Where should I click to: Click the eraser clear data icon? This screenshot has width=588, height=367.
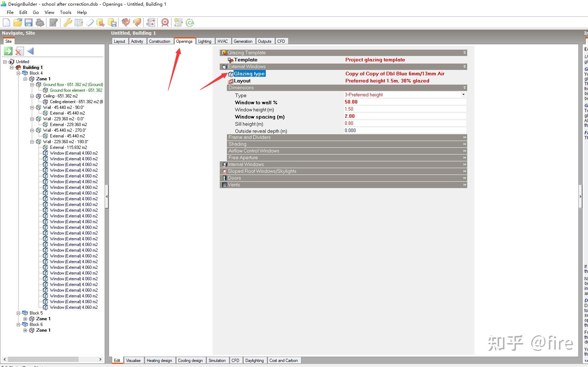[90, 23]
